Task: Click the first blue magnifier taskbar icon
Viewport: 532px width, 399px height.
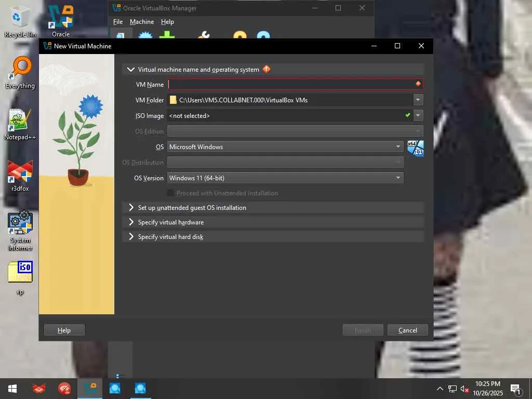Action: click(x=115, y=389)
